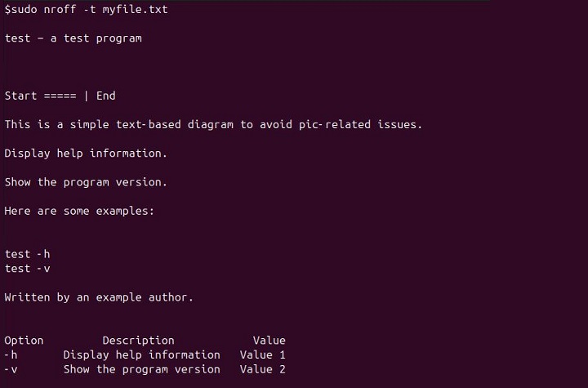Click the standalone "Show the program version." paragraph
Screen dimensions: 588x388
tap(86, 182)
